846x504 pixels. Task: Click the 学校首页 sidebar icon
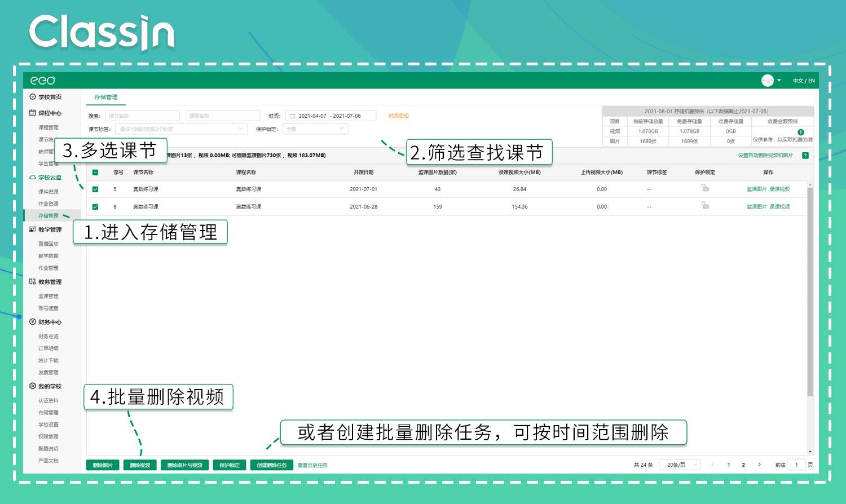point(33,97)
